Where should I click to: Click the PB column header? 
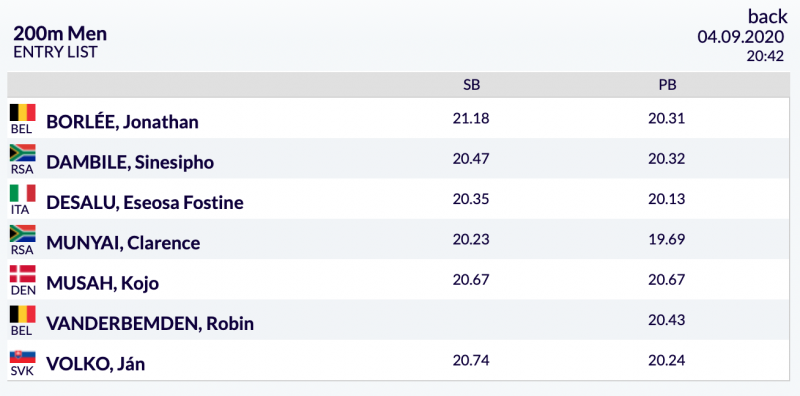(667, 85)
